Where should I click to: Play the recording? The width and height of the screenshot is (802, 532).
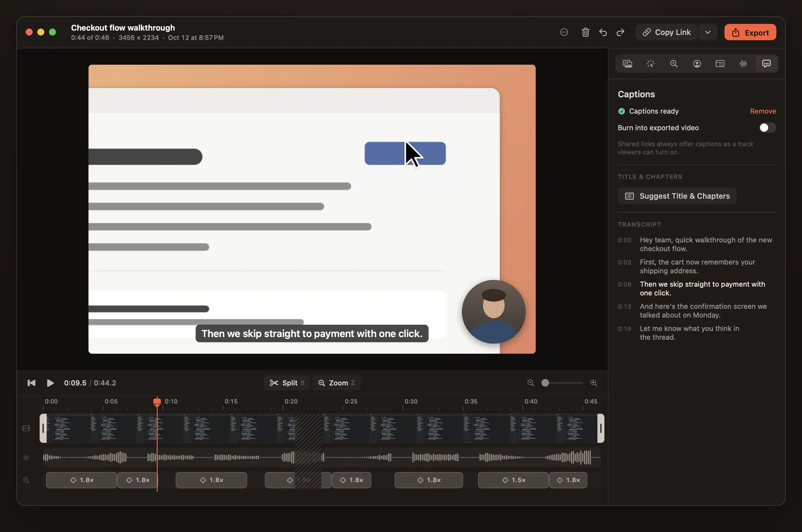(x=50, y=383)
